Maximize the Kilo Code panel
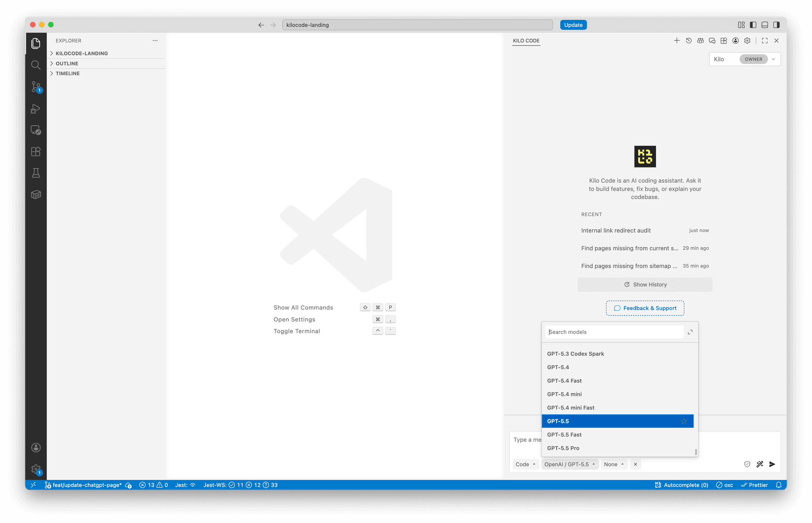This screenshot has width=812, height=523. coord(765,41)
